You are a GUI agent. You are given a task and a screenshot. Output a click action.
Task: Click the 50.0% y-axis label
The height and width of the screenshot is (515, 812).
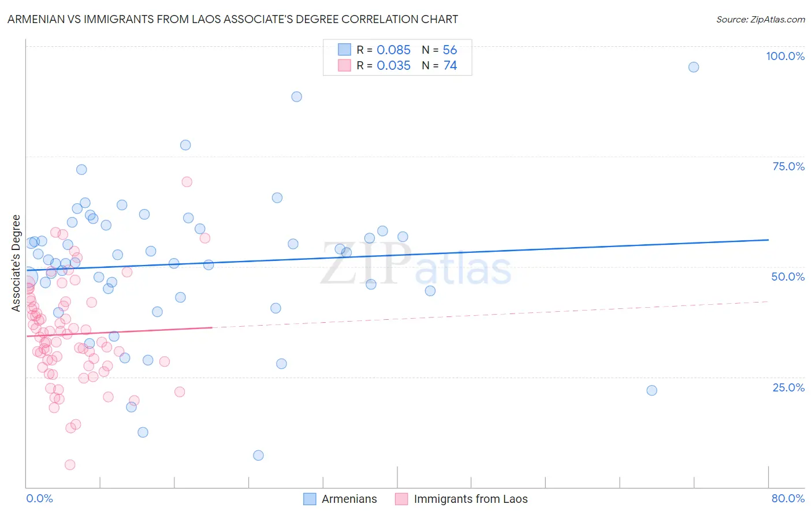(x=788, y=277)
